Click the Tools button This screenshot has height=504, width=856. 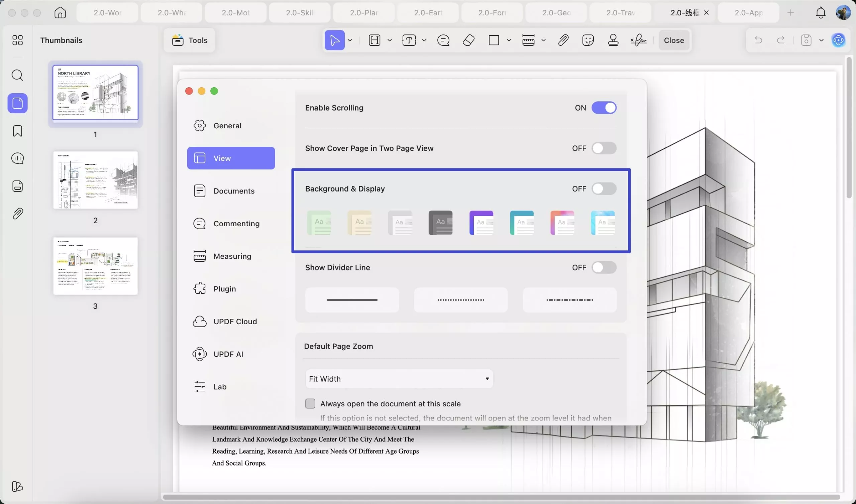pyautogui.click(x=190, y=40)
